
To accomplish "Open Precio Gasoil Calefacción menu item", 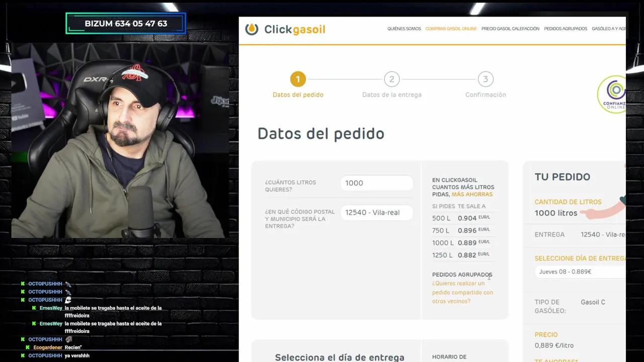I will pos(510,29).
